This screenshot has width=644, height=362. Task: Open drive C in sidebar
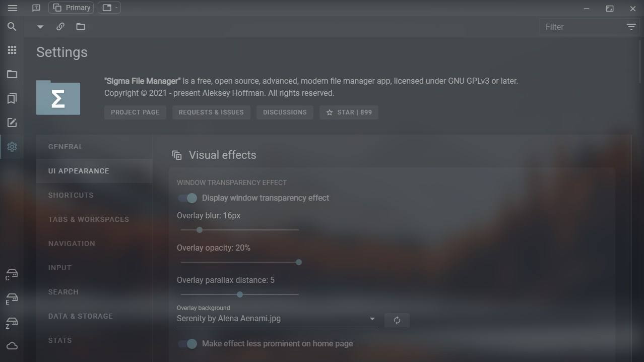pyautogui.click(x=12, y=274)
